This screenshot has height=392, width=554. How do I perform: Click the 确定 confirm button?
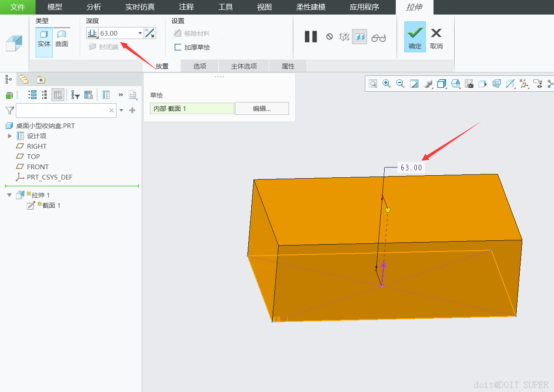[415, 37]
